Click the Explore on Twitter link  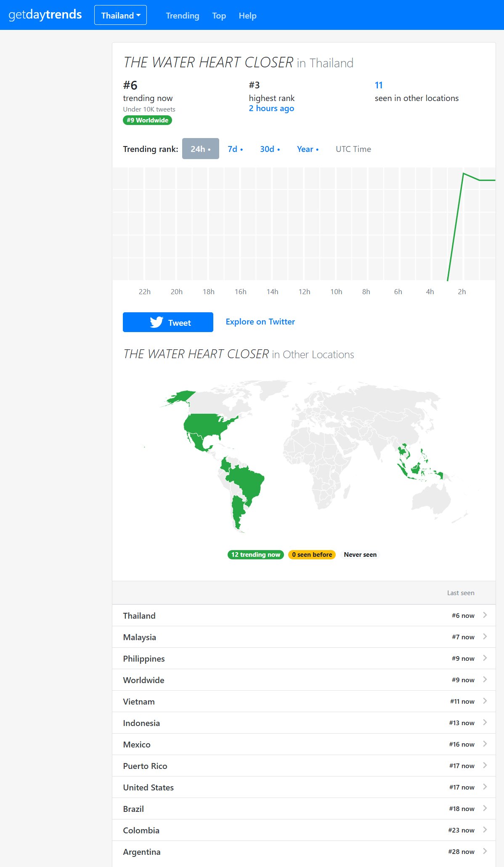[260, 322]
